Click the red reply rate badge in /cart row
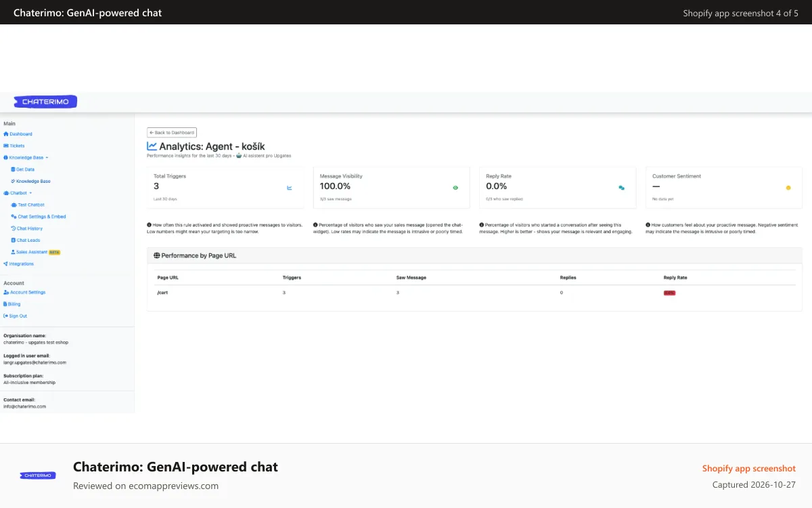 [x=669, y=293]
